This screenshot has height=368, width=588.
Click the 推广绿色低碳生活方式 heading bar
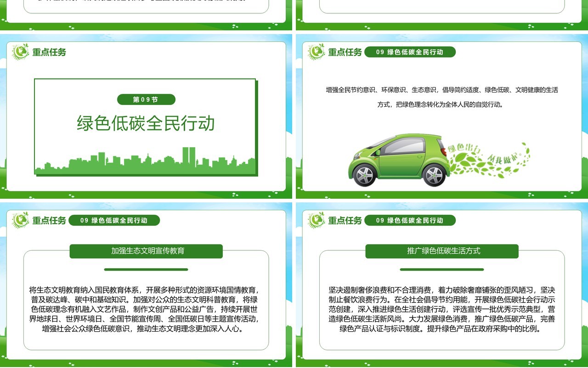click(x=442, y=251)
